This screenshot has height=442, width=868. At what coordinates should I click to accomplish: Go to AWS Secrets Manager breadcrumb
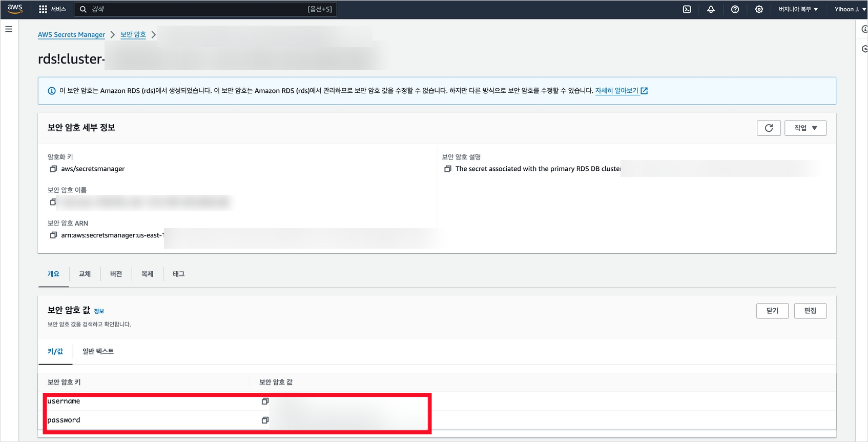coord(71,34)
